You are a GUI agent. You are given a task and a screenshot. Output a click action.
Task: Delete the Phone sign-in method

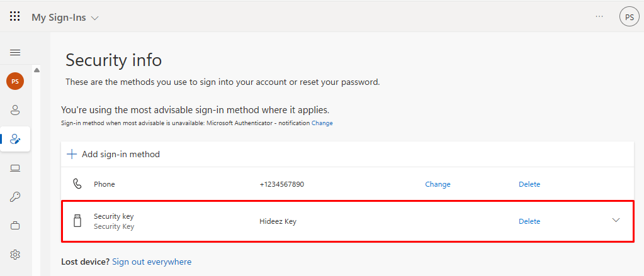[x=529, y=184]
